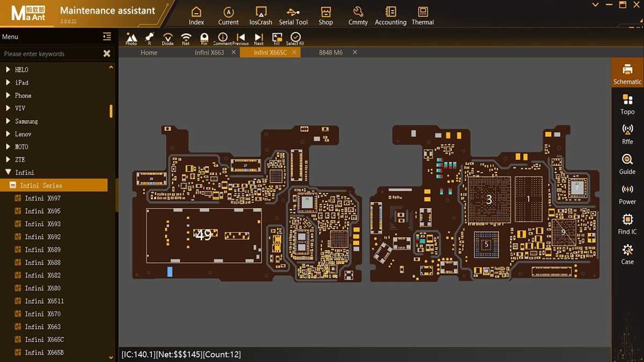
Task: Close the 8848 M6 tab
Action: tap(355, 53)
